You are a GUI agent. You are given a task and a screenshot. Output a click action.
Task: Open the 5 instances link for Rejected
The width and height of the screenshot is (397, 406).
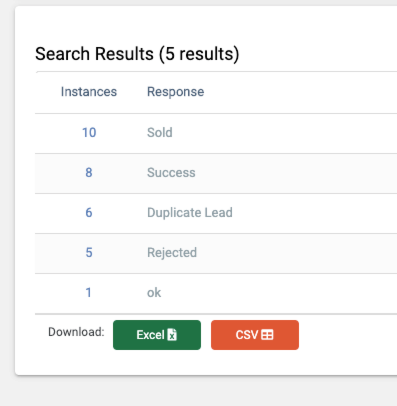89,253
